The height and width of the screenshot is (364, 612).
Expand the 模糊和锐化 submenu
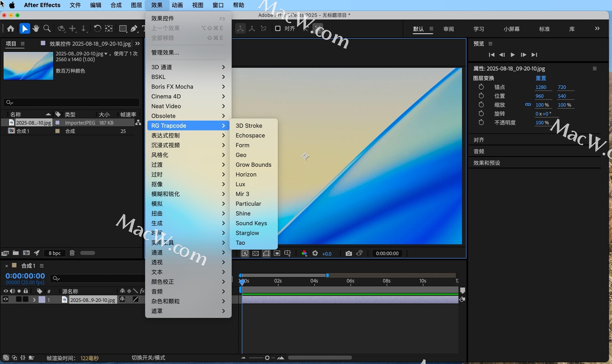pyautogui.click(x=188, y=194)
